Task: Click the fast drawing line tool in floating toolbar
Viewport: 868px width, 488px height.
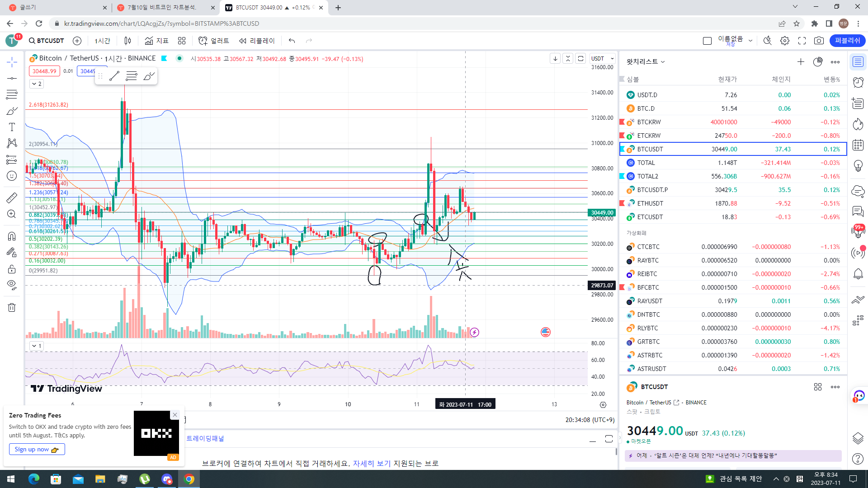Action: (114, 76)
